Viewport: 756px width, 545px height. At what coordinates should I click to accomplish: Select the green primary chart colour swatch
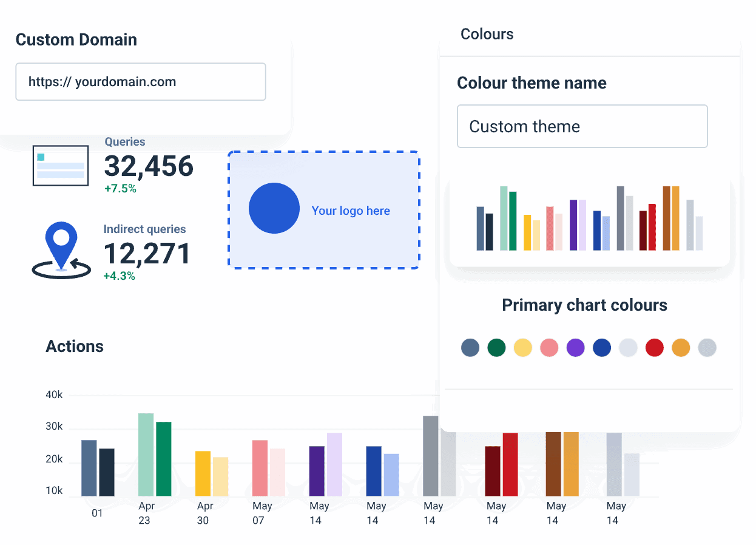(x=496, y=347)
